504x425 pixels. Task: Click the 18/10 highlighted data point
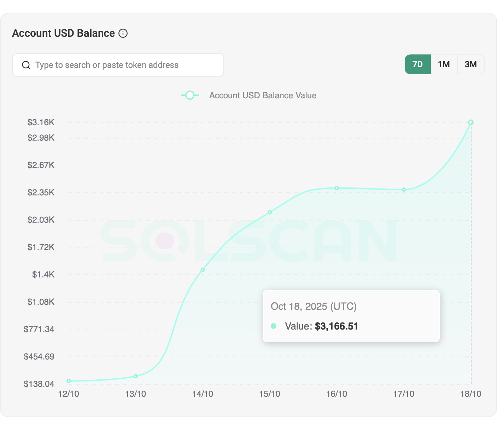471,123
